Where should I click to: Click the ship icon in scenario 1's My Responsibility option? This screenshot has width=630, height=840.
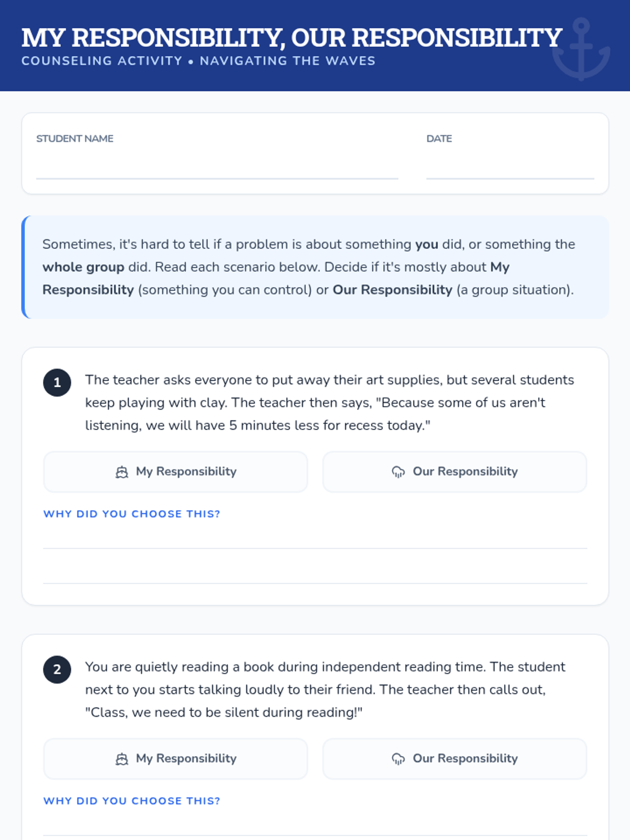pos(122,472)
